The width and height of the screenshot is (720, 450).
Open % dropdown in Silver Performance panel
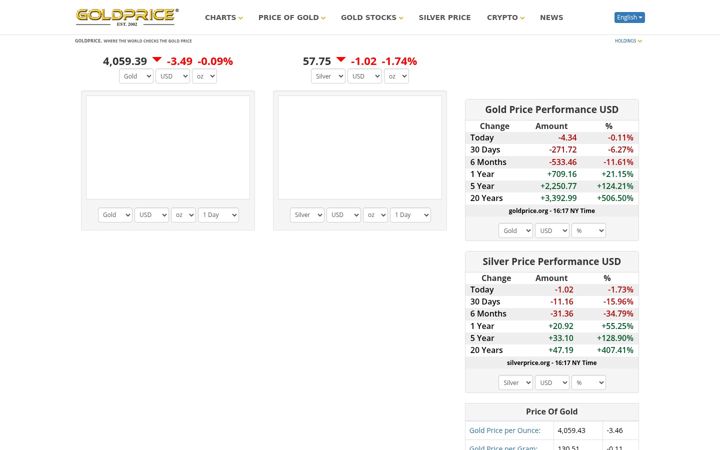pos(589,382)
